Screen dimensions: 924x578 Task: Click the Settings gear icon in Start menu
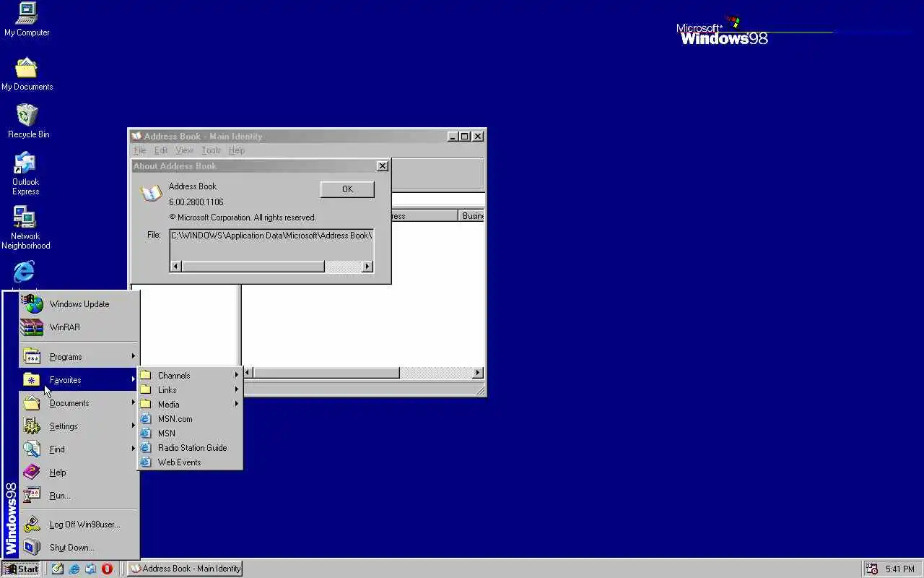[32, 426]
